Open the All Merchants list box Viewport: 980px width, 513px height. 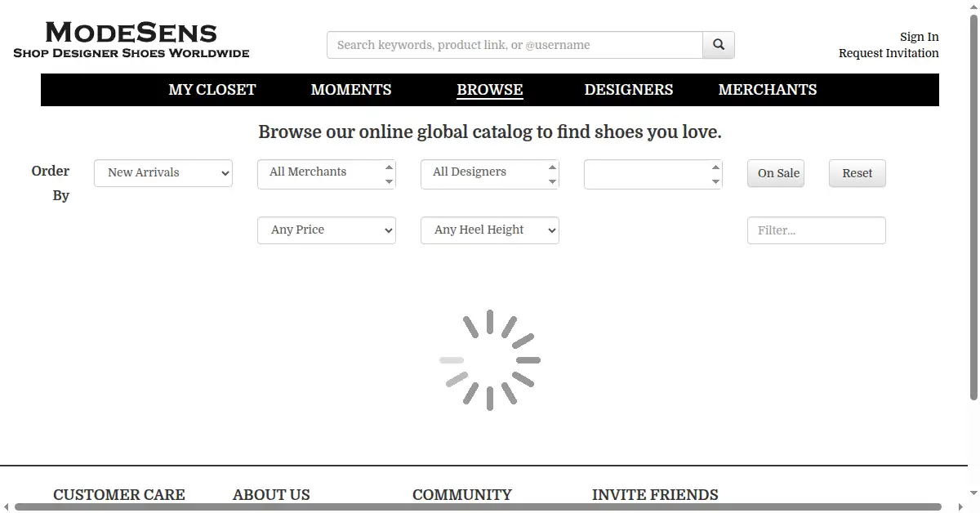(327, 174)
